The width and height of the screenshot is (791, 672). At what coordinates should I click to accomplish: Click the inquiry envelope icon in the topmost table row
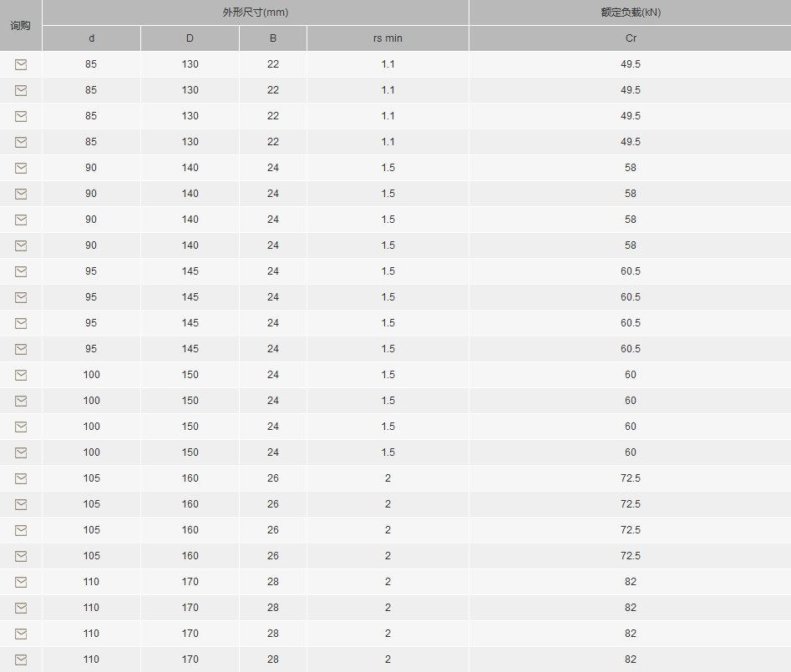(21, 64)
